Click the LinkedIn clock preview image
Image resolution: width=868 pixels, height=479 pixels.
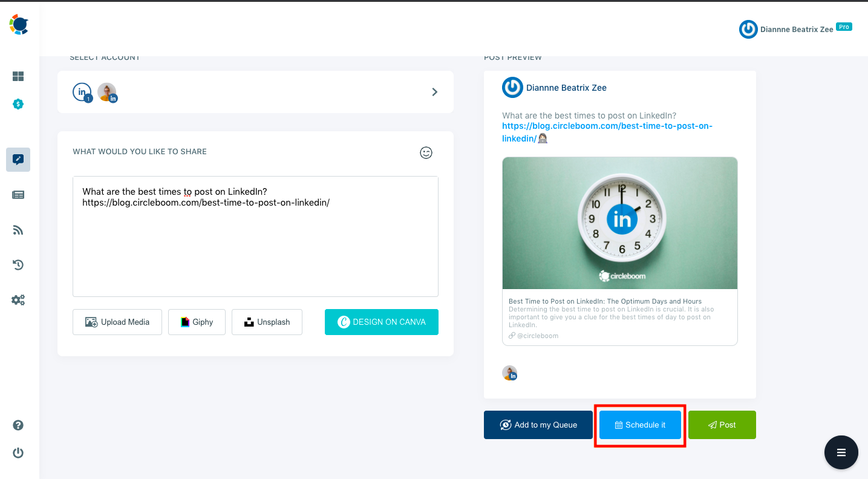[620, 223]
